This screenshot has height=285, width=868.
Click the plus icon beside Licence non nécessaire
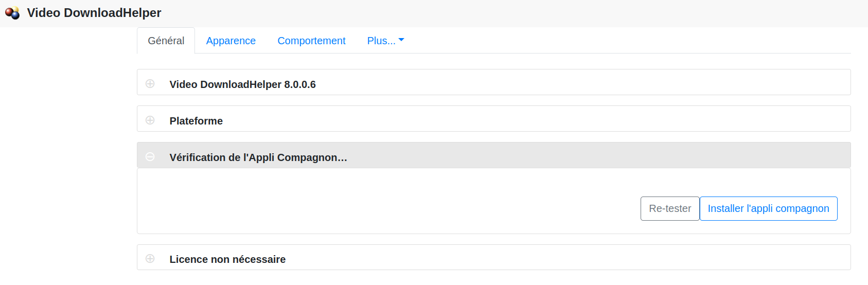click(x=150, y=258)
